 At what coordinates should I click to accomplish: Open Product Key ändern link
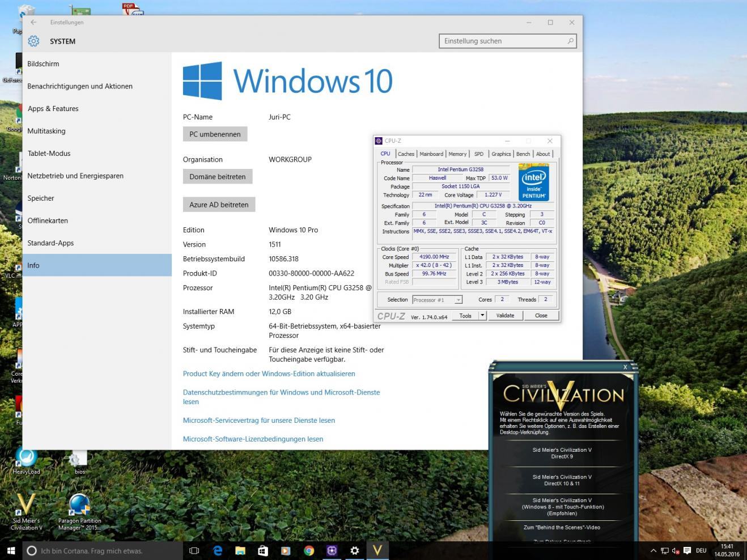[x=269, y=374]
